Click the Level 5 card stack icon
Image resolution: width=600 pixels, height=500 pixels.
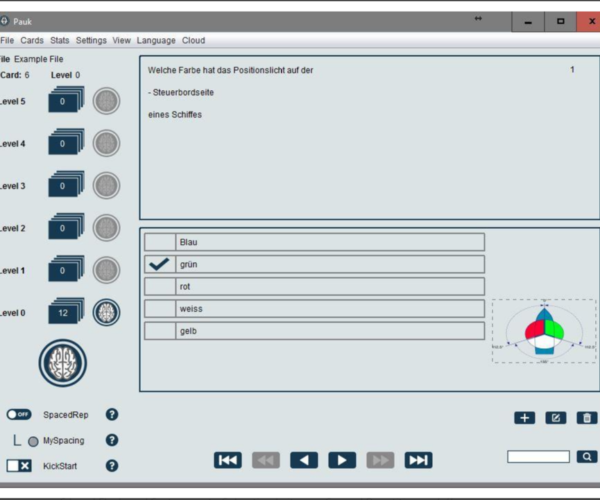click(66, 100)
